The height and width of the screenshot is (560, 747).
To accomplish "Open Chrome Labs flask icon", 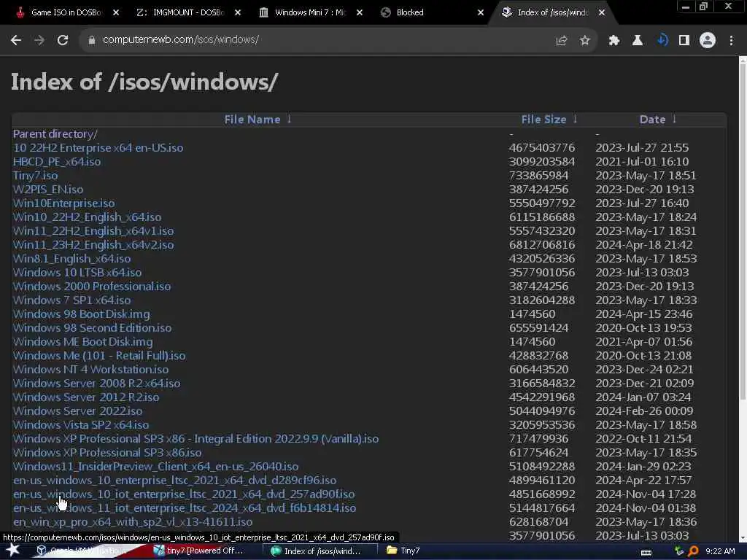I will point(638,41).
